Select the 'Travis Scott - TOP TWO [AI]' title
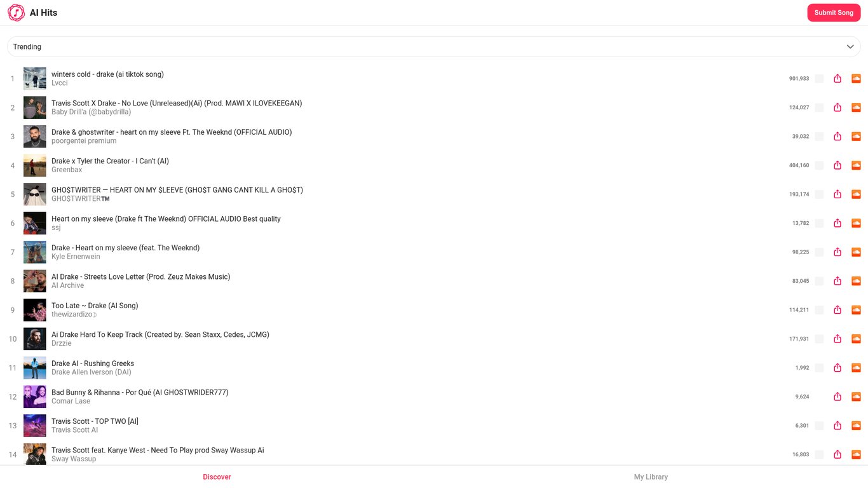Viewport: 868px width, 488px height. (95, 421)
